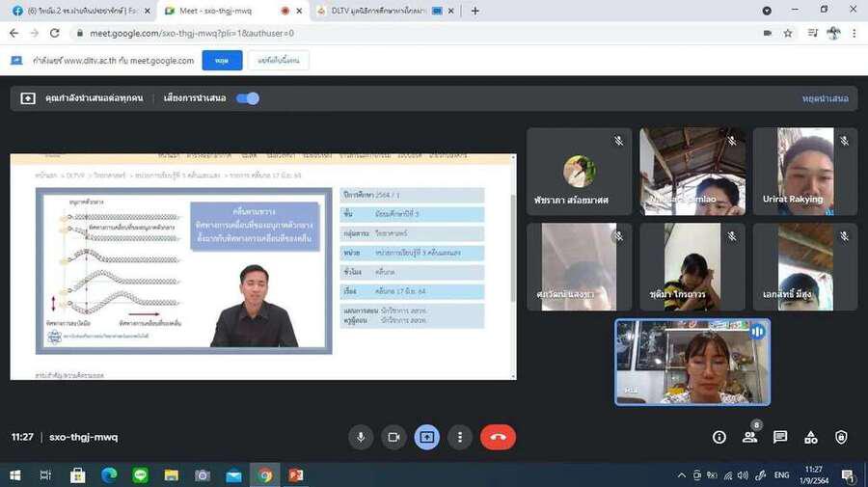The image size is (868, 487).
Task: Hang up with the red leave call button
Action: coord(498,437)
